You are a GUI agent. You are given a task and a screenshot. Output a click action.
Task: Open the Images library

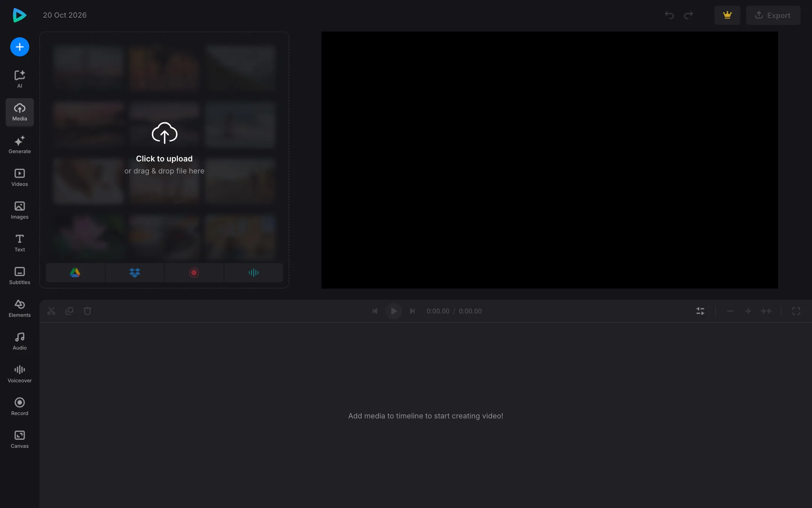[20, 210]
